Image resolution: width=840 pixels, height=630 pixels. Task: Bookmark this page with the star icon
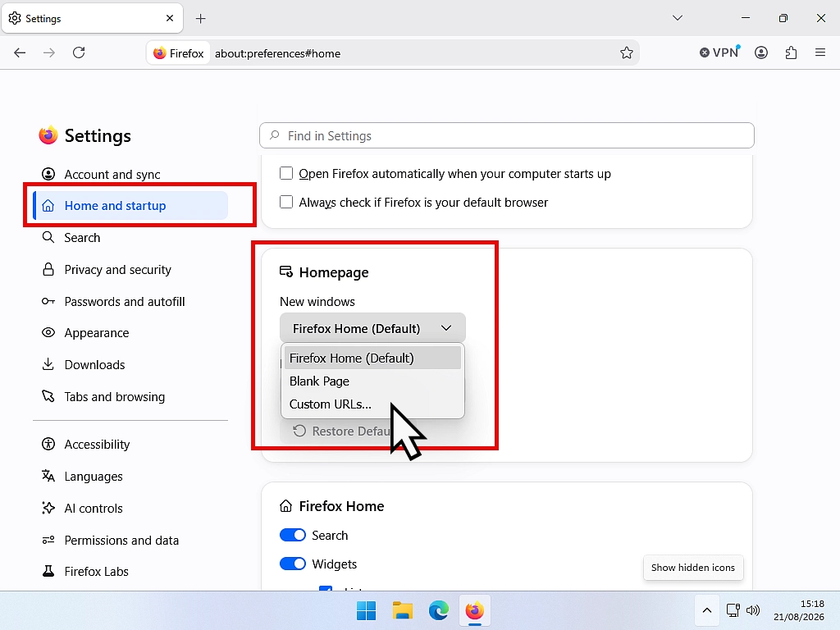[626, 53]
